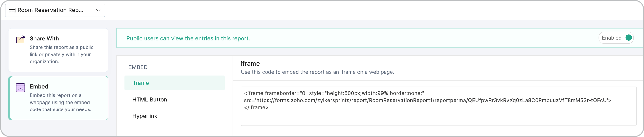644x137 pixels.
Task: Select the iframe option under EMBED
Action: (x=140, y=83)
